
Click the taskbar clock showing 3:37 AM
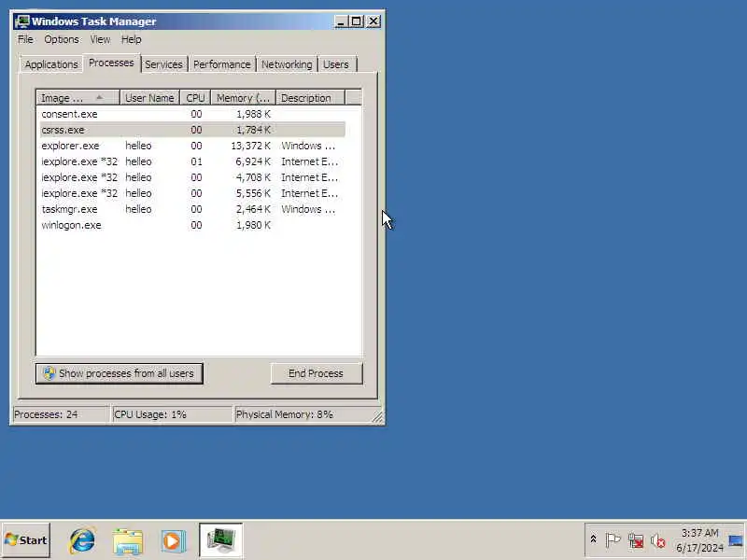(x=699, y=540)
